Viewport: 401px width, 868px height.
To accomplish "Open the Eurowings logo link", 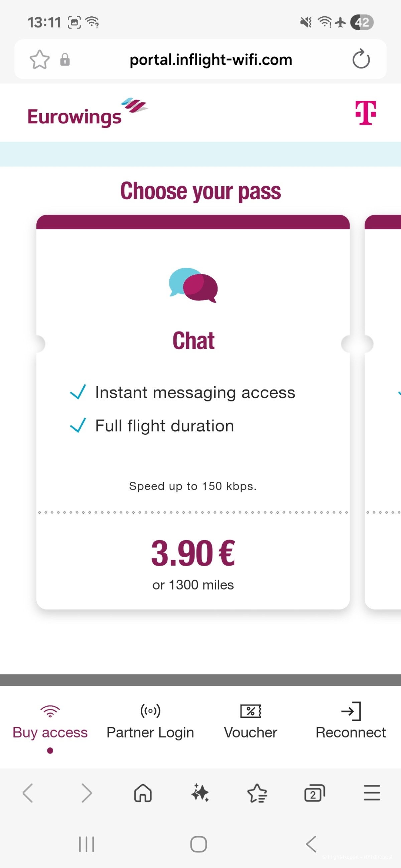I will [x=88, y=113].
